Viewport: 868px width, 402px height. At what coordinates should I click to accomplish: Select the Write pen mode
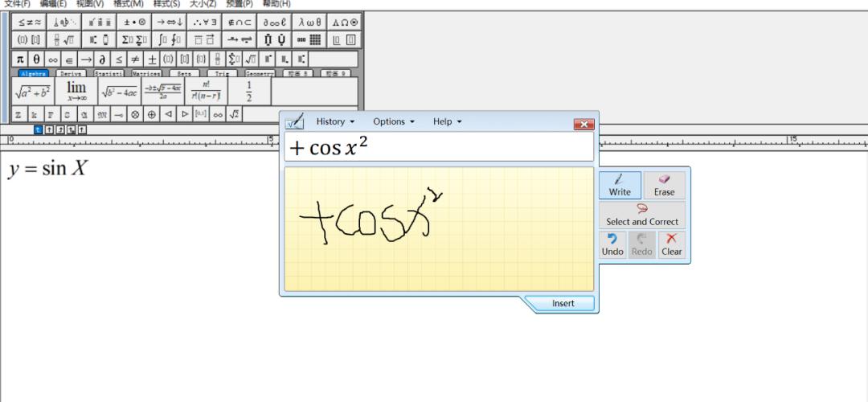[x=620, y=185]
